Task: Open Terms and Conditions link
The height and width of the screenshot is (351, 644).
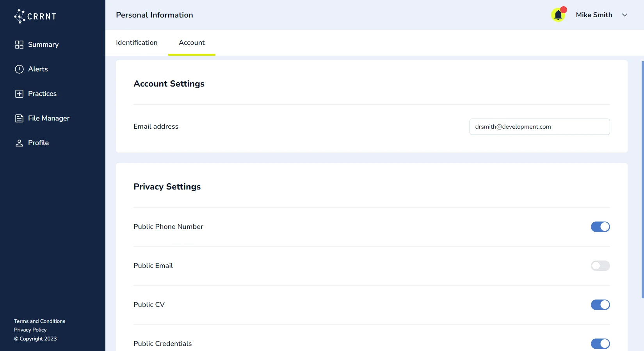Action: click(39, 321)
